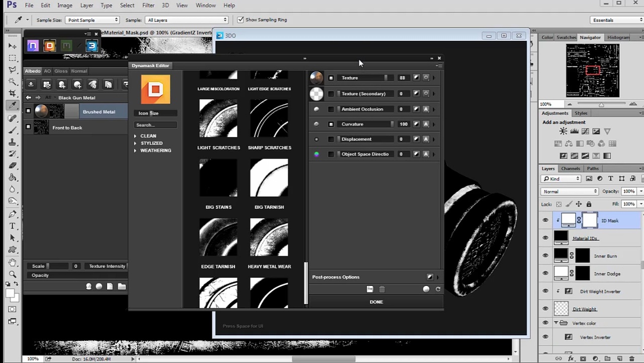644x363 pixels.
Task: Open the blue 3DO suite icon
Action: click(x=92, y=46)
